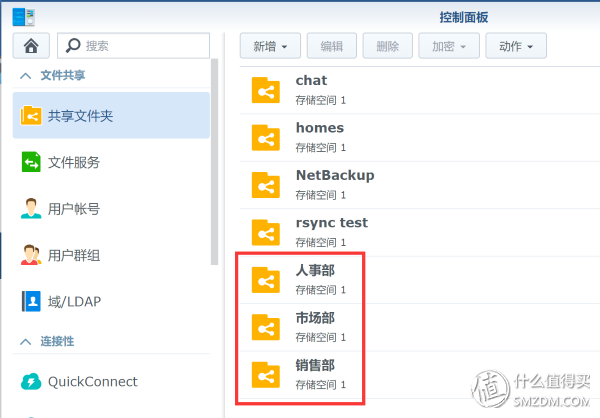Open the QuickConnect cloud icon
600x418 pixels.
click(x=31, y=381)
